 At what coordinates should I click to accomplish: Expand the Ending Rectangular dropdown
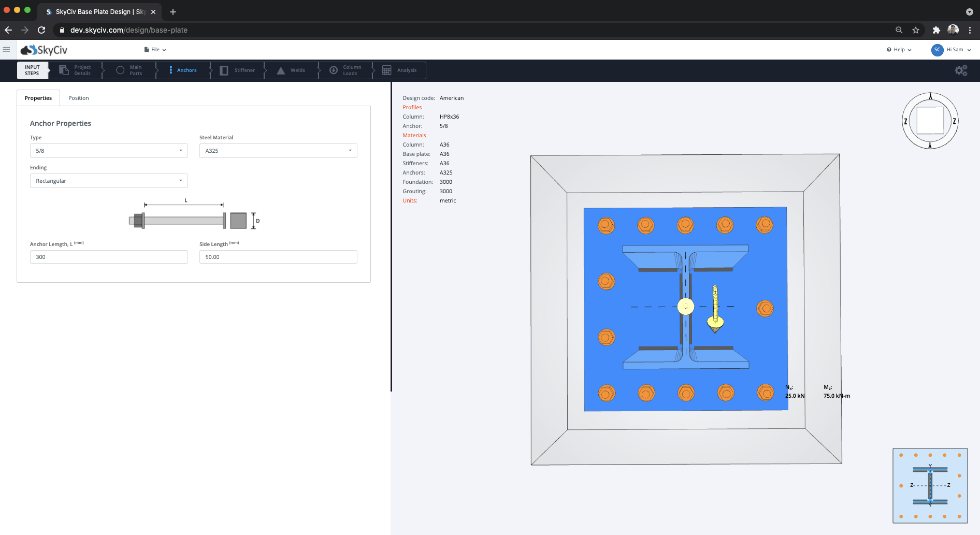click(108, 180)
